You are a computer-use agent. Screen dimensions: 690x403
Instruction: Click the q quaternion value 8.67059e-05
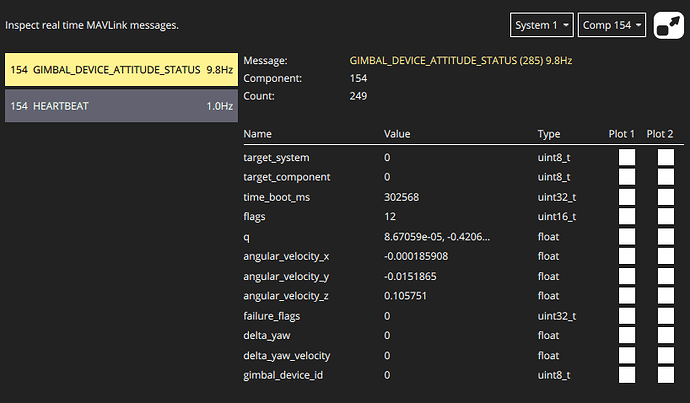coord(437,237)
